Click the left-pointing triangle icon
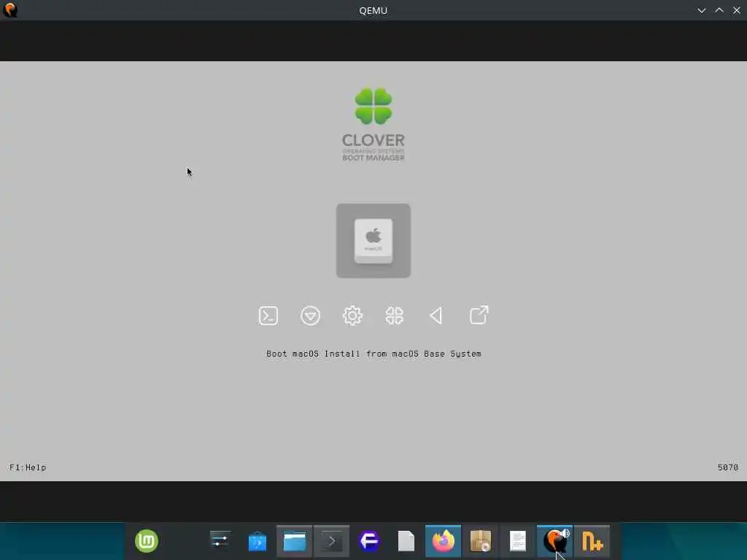The width and height of the screenshot is (747, 560). point(436,315)
